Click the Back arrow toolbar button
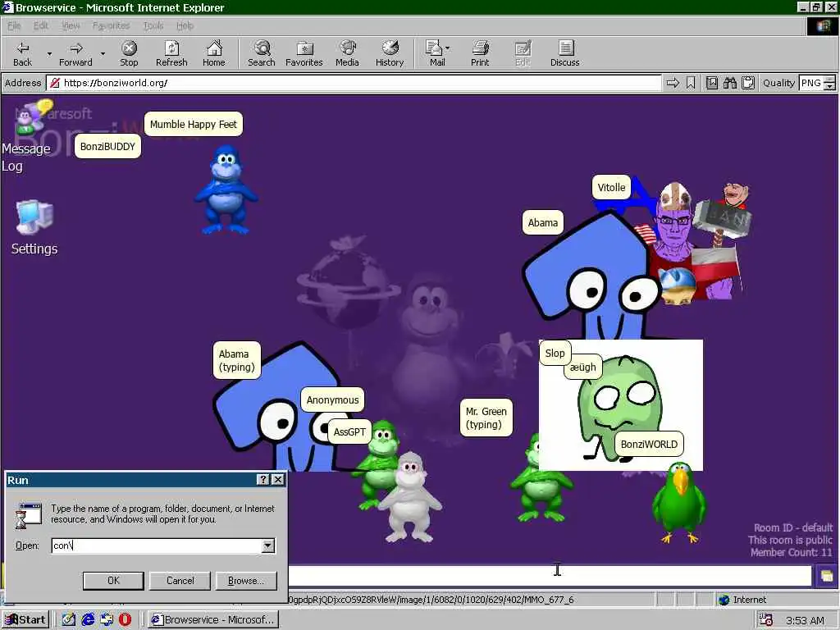This screenshot has height=630, width=840. click(22, 53)
